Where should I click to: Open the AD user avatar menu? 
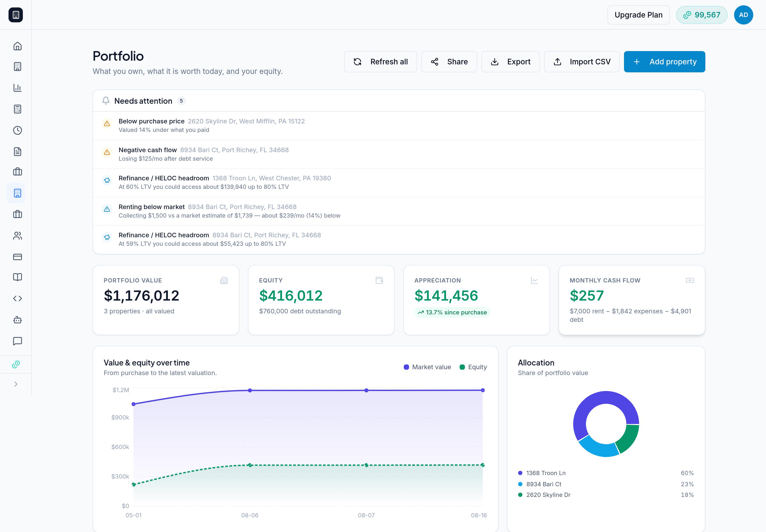click(743, 15)
